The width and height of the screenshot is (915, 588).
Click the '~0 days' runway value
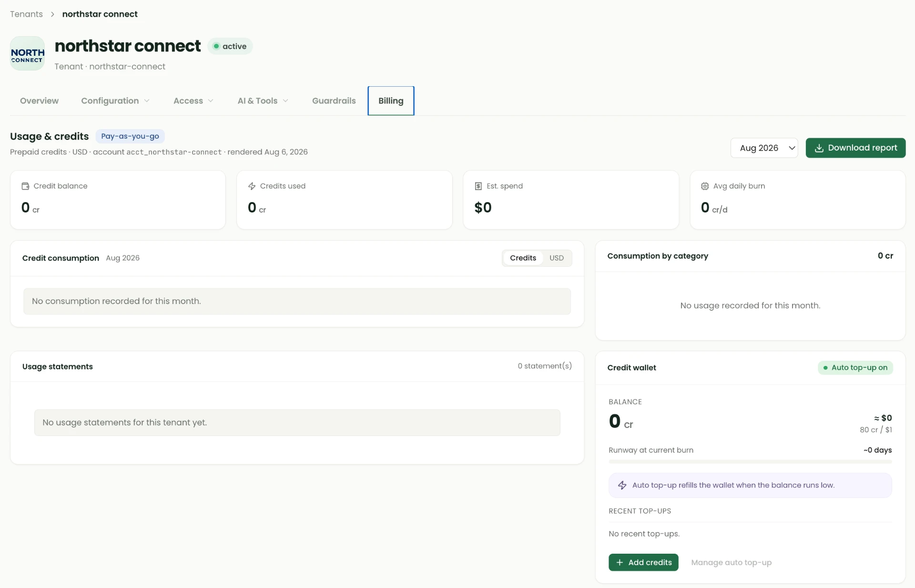pyautogui.click(x=877, y=450)
